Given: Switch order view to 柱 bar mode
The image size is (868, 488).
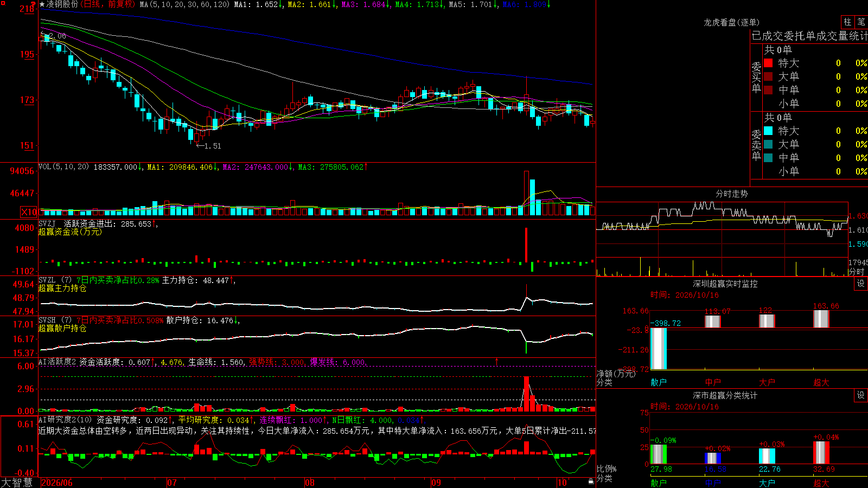Looking at the screenshot, I should [847, 22].
